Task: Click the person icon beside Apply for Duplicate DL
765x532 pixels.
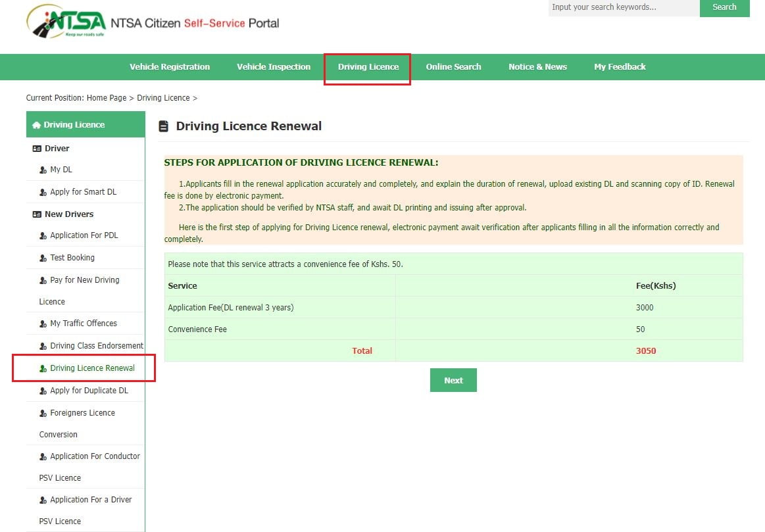Action: 43,391
